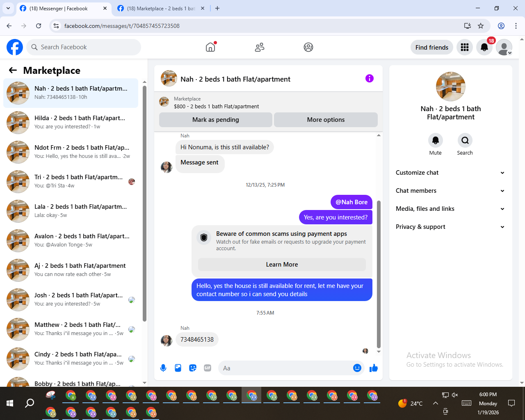This screenshot has width=525, height=420.
Task: Open the emoji picker in message box
Action: (357, 368)
